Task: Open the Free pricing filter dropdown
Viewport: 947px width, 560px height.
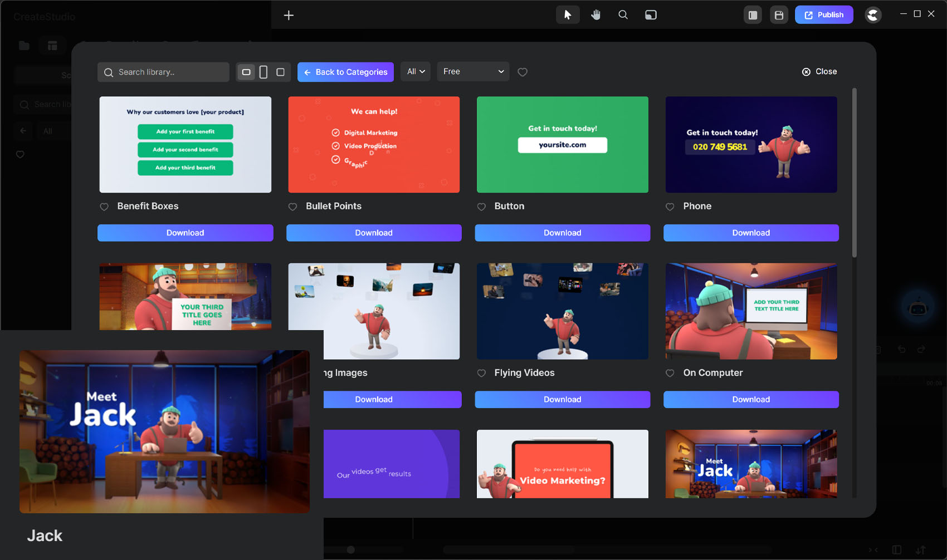Action: tap(473, 72)
